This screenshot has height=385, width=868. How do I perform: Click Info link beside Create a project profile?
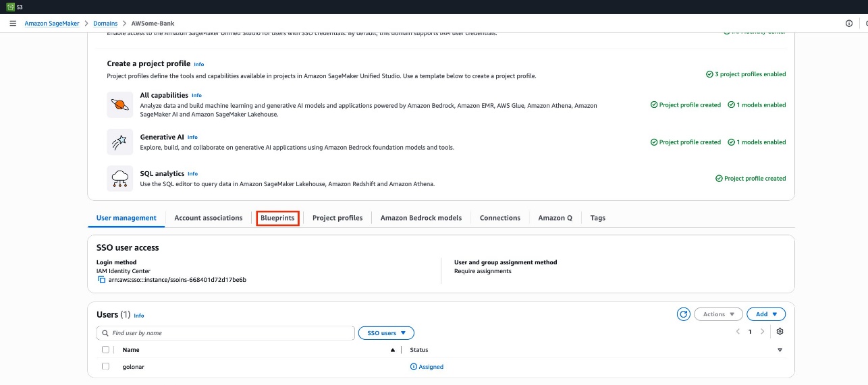coord(198,64)
